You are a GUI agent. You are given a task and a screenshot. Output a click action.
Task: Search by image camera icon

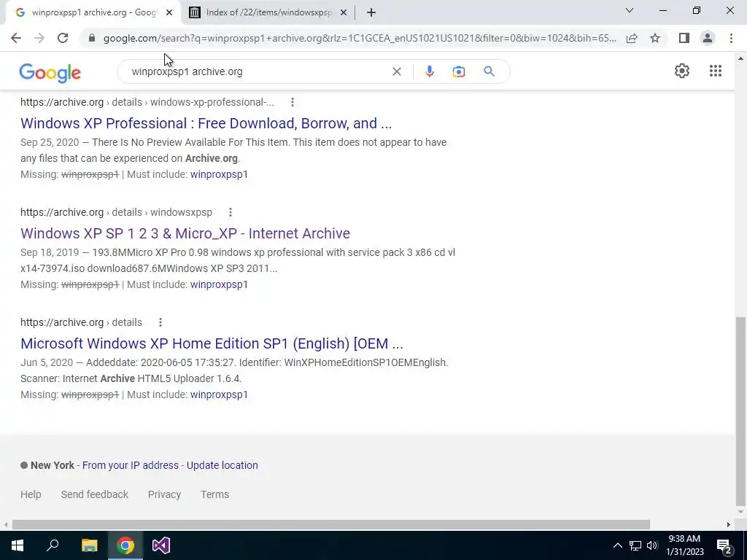[459, 71]
